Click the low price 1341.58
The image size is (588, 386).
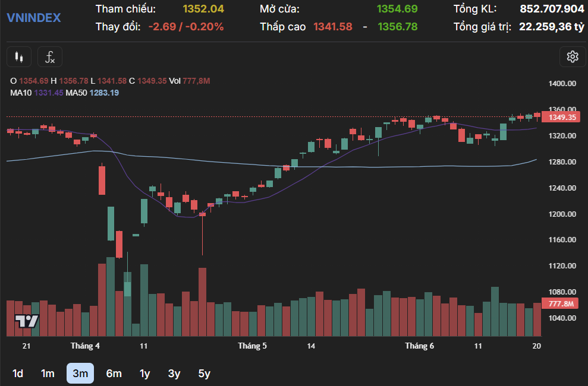point(332,27)
